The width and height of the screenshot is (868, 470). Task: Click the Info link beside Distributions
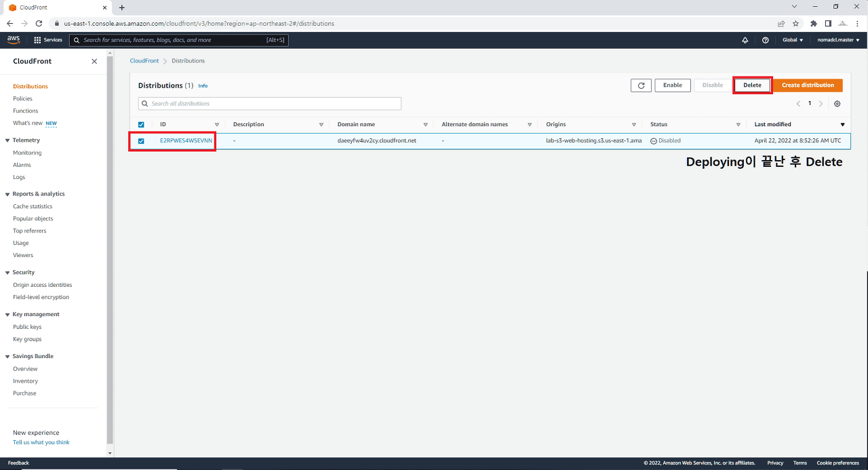point(203,86)
